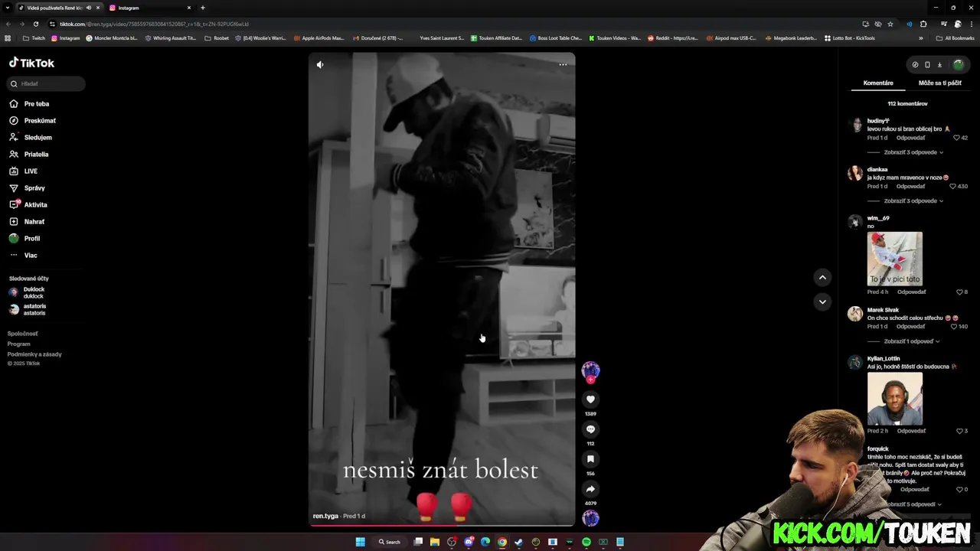Open Nahrať upload page

click(x=27, y=222)
